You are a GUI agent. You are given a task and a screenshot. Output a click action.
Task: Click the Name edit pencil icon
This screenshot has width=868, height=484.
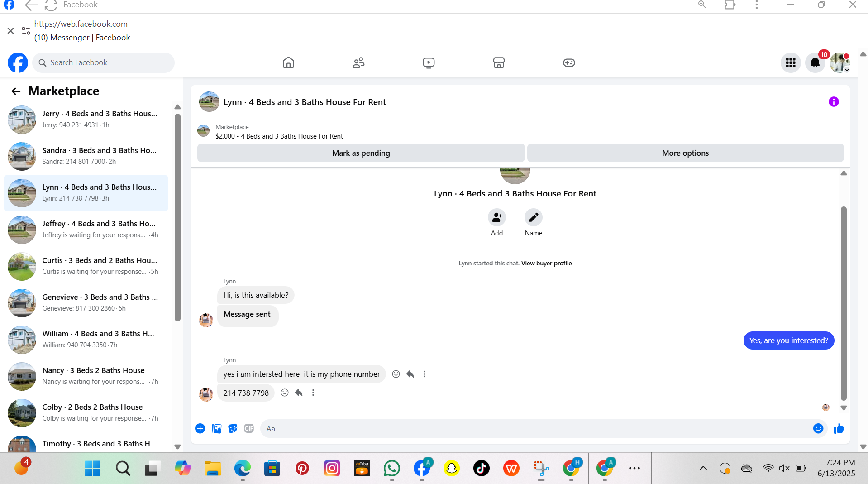tap(534, 217)
